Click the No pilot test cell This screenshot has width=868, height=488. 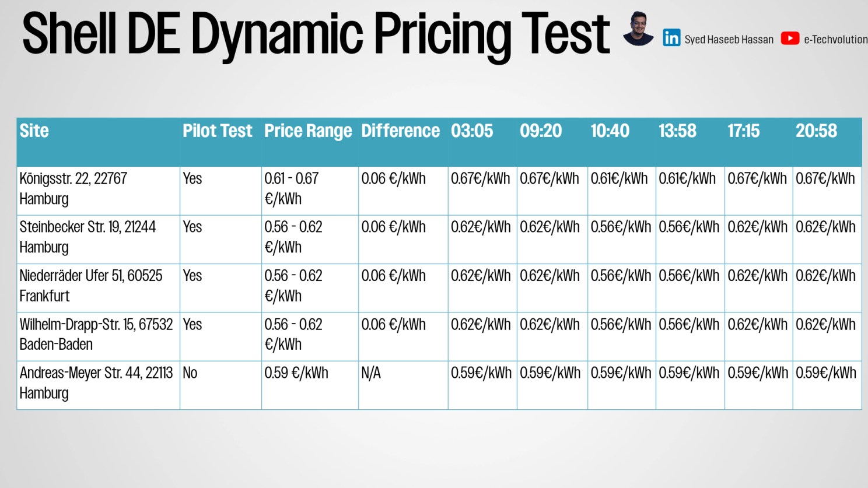point(190,373)
